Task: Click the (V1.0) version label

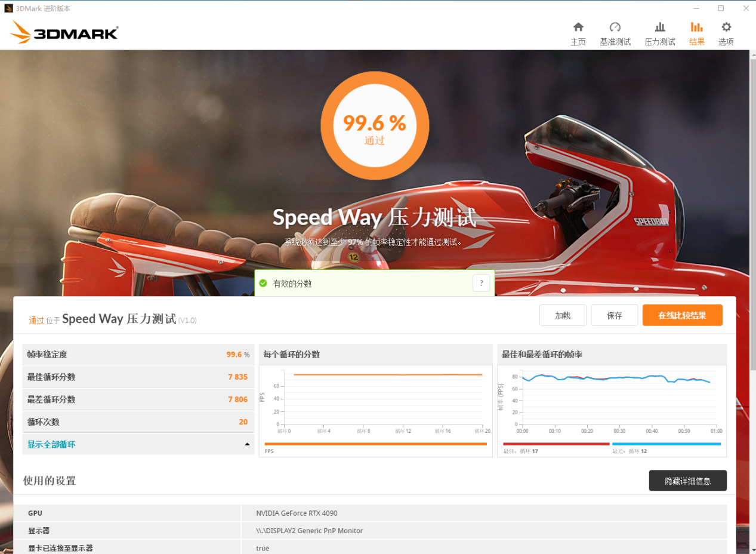Action: [187, 321]
